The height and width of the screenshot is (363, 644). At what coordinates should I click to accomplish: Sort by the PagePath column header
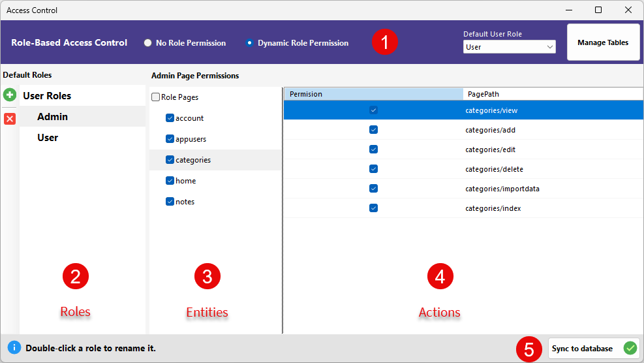(553, 94)
